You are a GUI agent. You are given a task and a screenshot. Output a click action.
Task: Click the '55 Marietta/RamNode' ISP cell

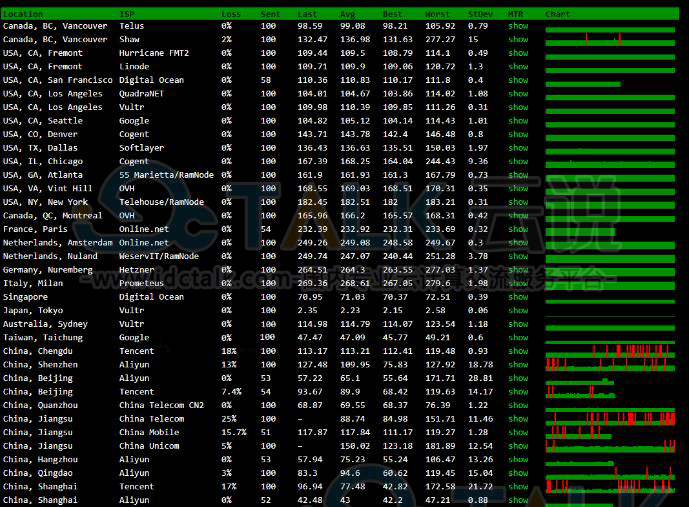(x=166, y=175)
